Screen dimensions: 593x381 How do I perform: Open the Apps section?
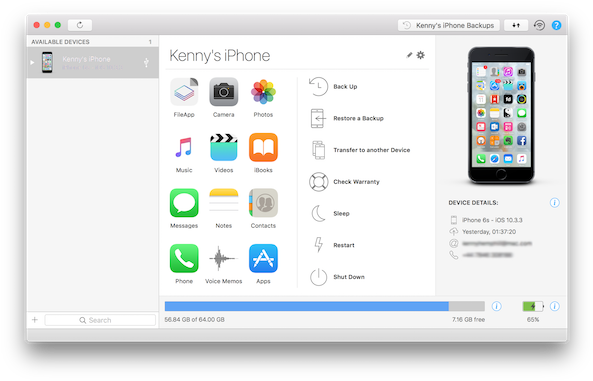pyautogui.click(x=263, y=259)
